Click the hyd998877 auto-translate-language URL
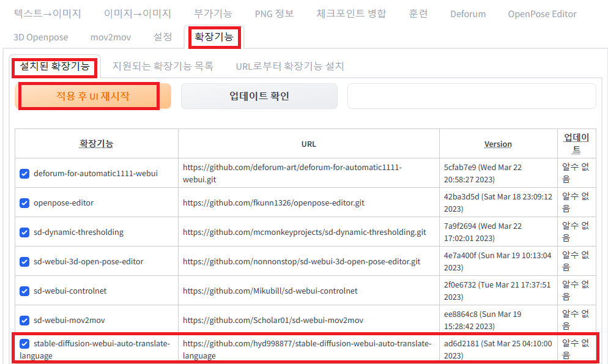 point(307,349)
